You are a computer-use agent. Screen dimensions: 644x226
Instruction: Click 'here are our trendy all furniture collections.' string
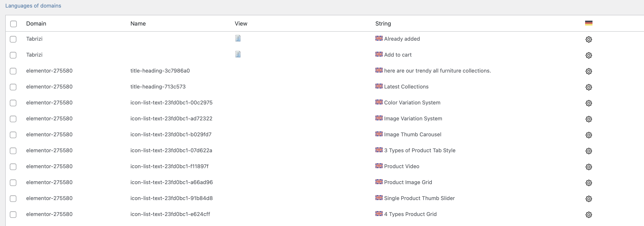pyautogui.click(x=438, y=71)
